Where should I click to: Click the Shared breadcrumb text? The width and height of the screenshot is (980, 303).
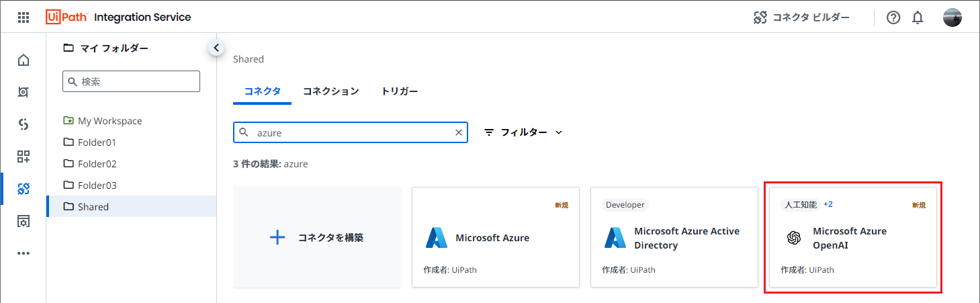click(x=249, y=59)
